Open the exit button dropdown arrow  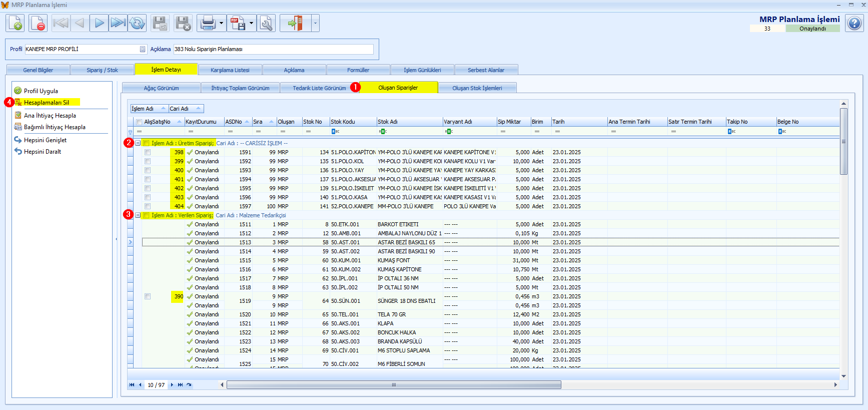coord(315,23)
